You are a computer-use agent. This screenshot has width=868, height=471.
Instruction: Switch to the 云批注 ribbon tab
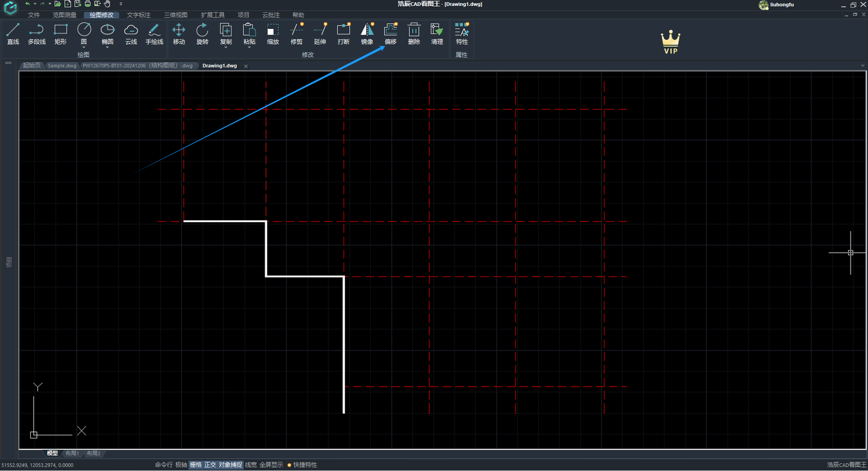pyautogui.click(x=271, y=15)
